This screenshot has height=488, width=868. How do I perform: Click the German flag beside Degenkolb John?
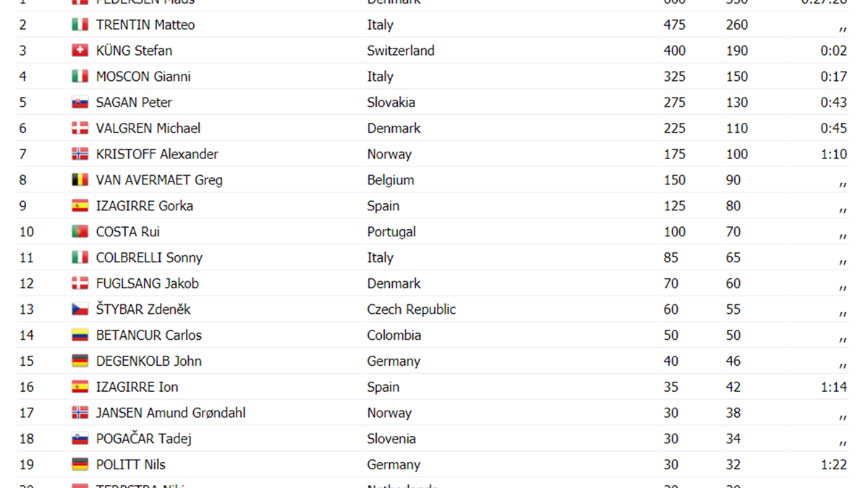pyautogui.click(x=80, y=361)
